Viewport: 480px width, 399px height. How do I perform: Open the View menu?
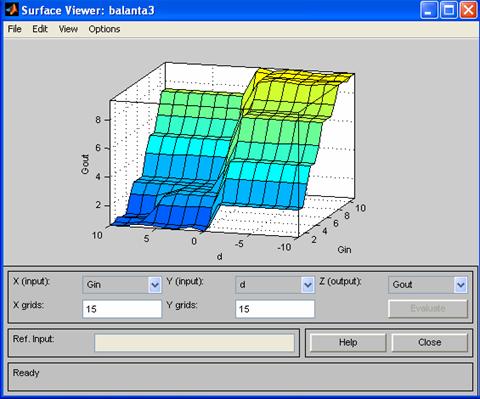(68, 29)
